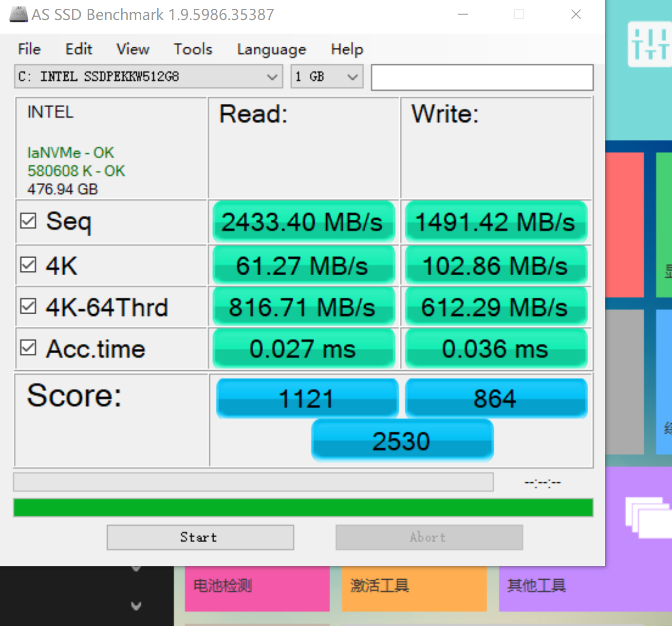672x626 pixels.
Task: Click the empty text field beside size dropdown
Action: click(482, 77)
